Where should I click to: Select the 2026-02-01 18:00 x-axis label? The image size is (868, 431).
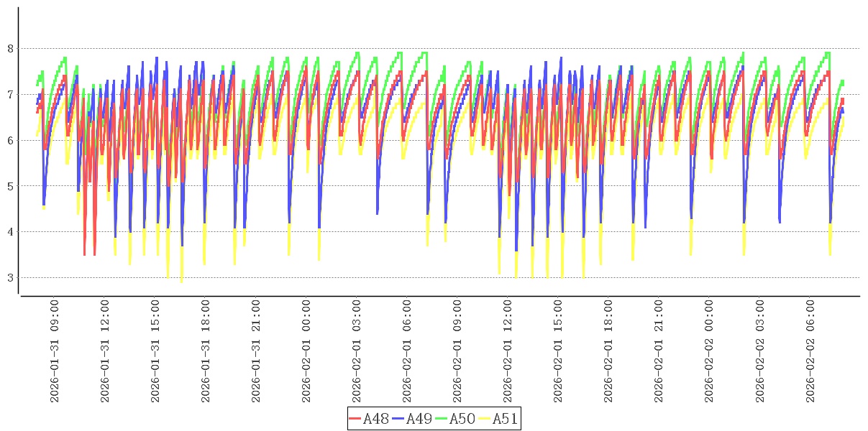click(608, 351)
